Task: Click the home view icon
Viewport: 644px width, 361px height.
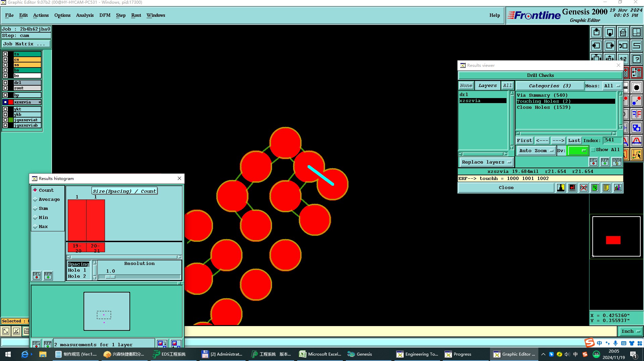Action: 623,32
